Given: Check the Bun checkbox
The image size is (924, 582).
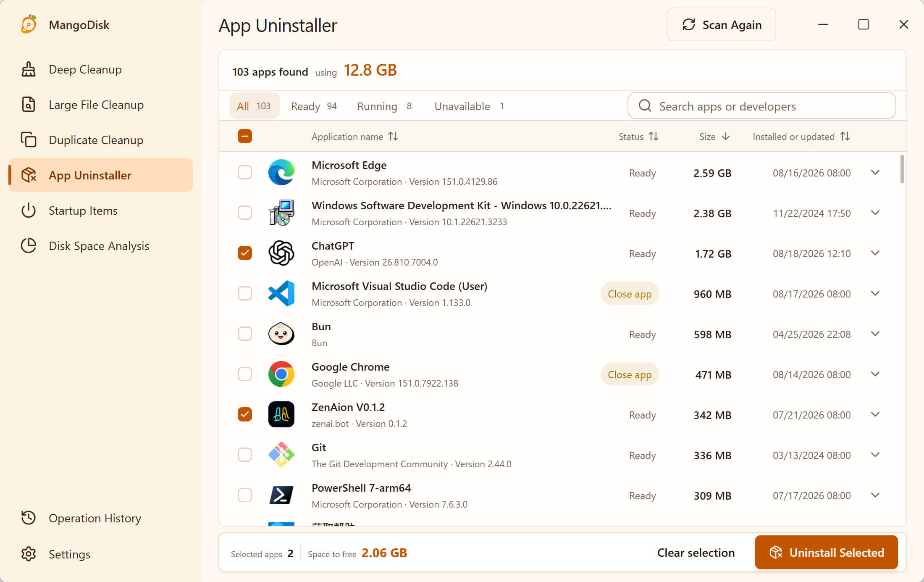Looking at the screenshot, I should tap(245, 334).
